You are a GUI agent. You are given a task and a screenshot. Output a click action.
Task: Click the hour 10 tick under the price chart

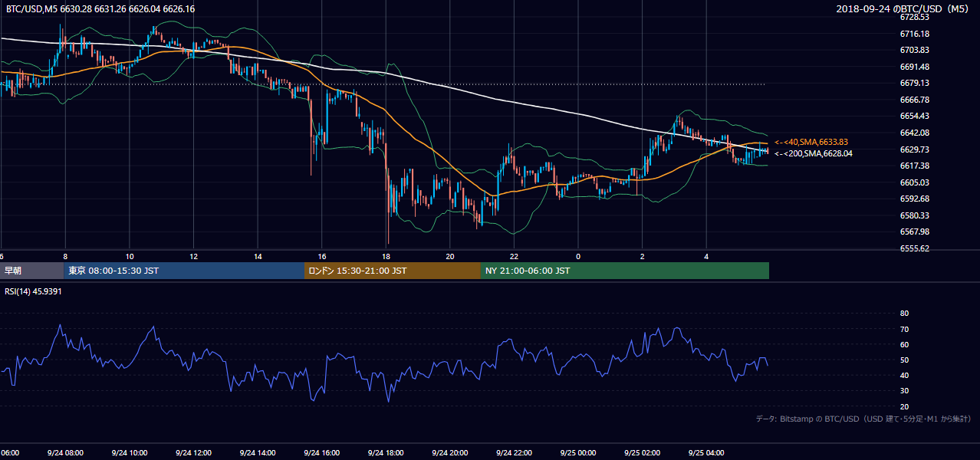[x=130, y=256]
